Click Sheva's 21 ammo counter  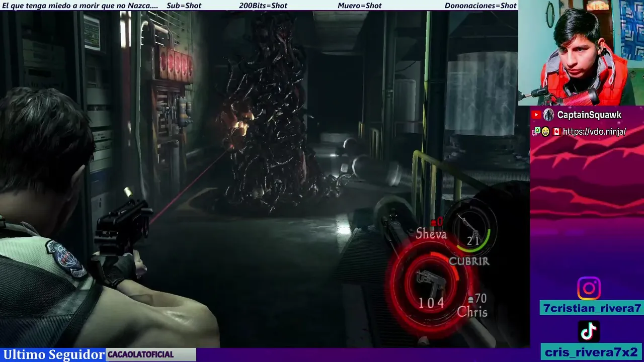(x=473, y=241)
